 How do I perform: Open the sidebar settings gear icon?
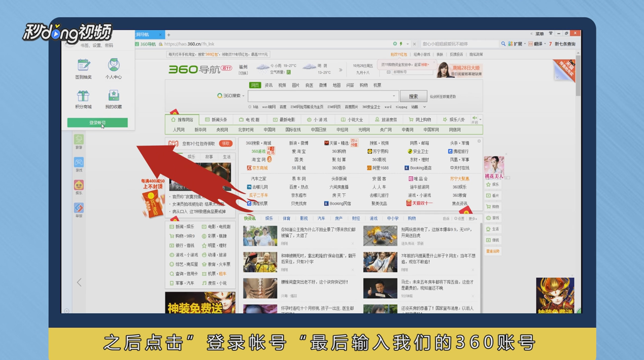[x=66, y=311]
